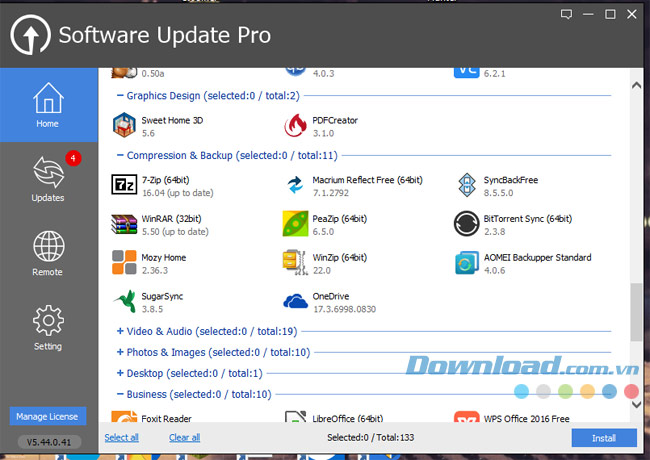
Task: Select the Sweet Home 3D icon
Action: (124, 126)
